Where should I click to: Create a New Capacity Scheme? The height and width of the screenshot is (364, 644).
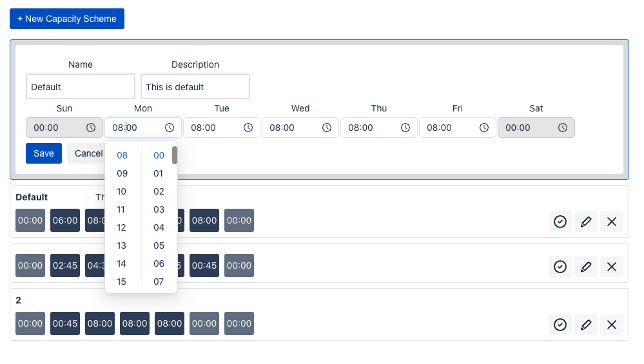67,19
